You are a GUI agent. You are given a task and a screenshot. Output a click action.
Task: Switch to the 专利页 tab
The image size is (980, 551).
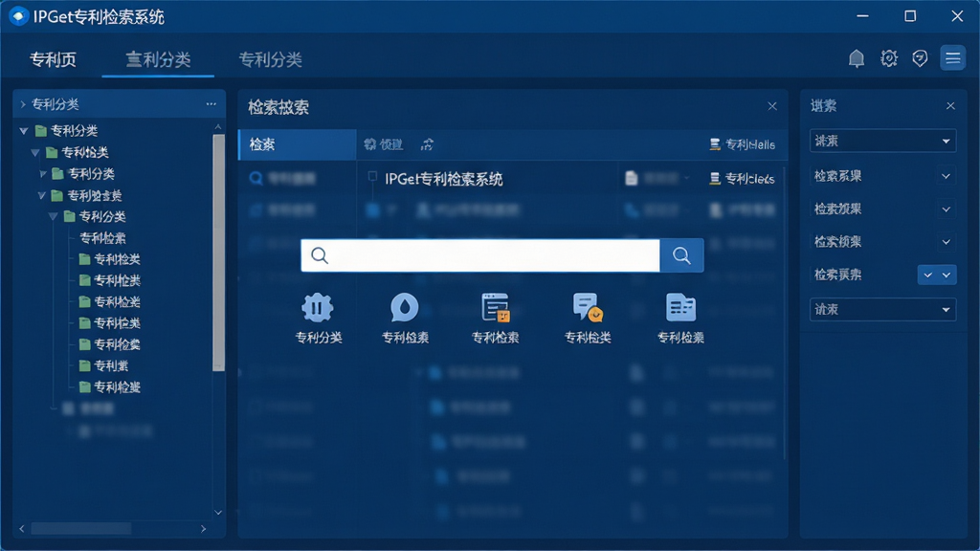(x=54, y=59)
